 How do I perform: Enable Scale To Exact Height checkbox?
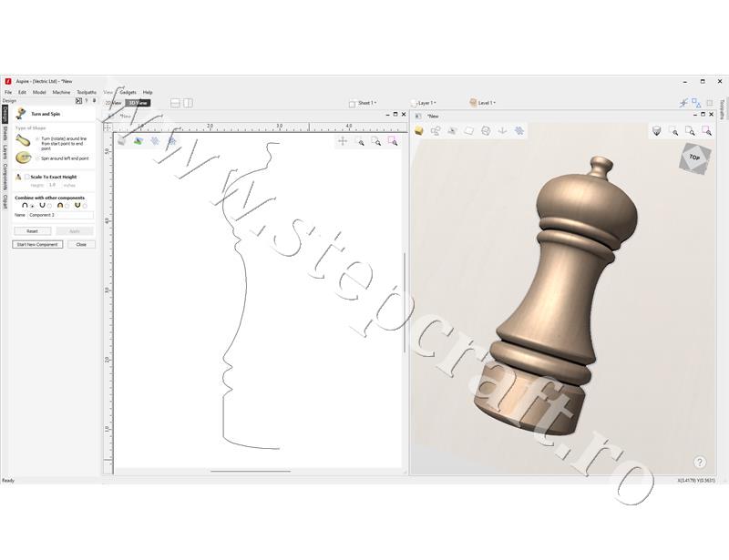[27, 177]
